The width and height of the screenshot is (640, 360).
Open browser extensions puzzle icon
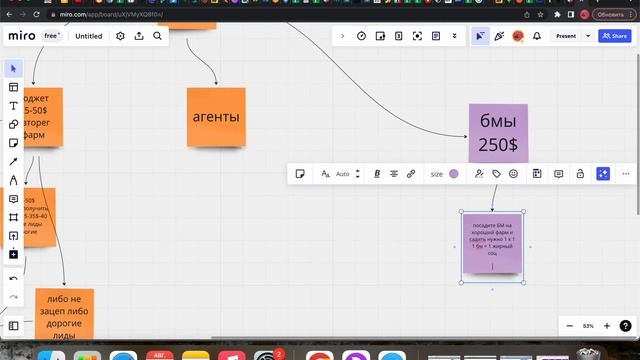coord(557,14)
